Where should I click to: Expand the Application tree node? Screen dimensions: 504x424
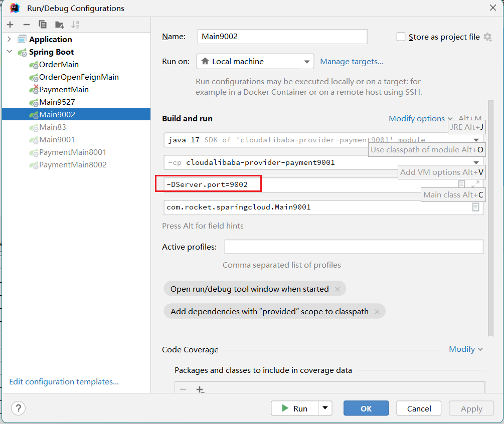(10, 39)
